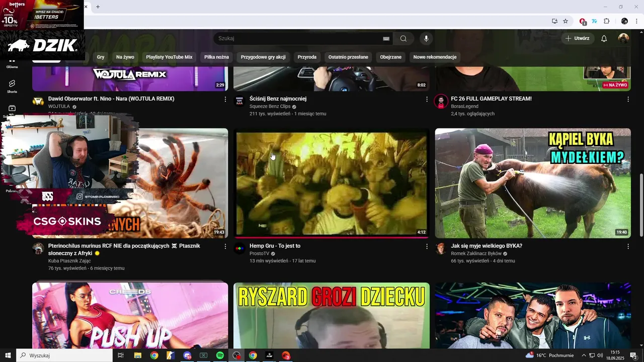Show hidden system tray icons

pyautogui.click(x=584, y=355)
